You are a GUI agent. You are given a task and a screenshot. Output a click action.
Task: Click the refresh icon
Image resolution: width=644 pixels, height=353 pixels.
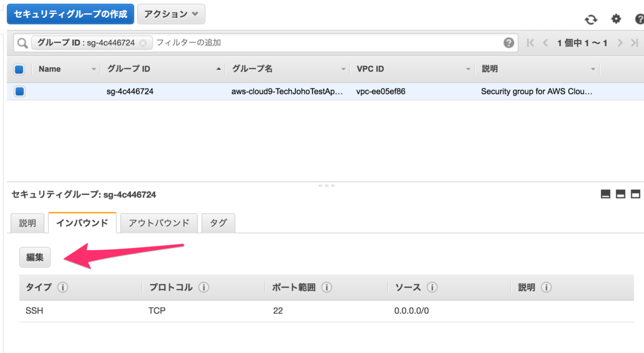point(591,19)
